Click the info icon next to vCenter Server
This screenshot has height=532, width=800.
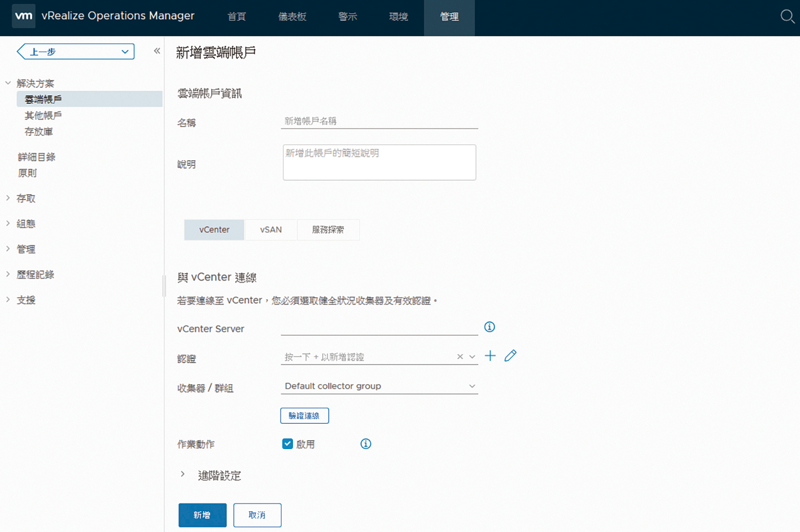pos(489,327)
